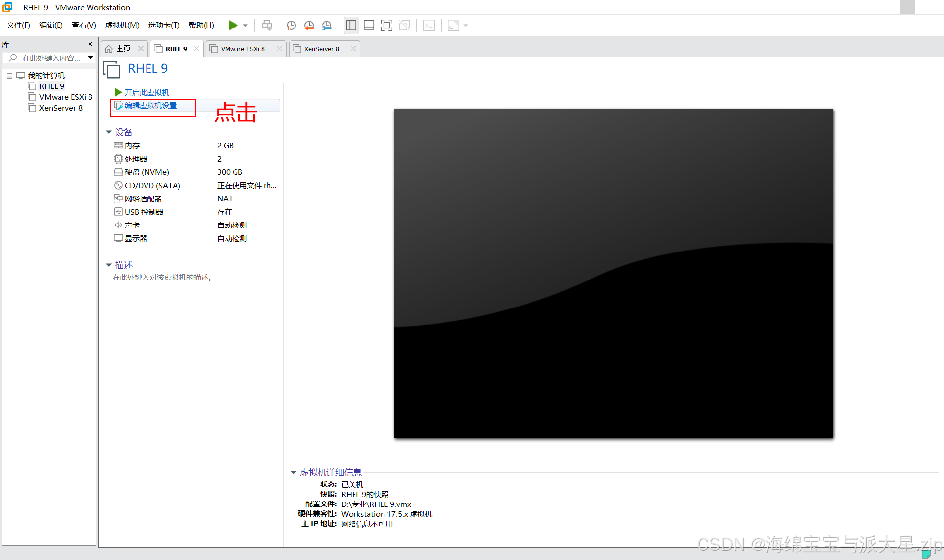Click the CD/DVD (SATA) disc icon
944x560 pixels.
pos(118,185)
